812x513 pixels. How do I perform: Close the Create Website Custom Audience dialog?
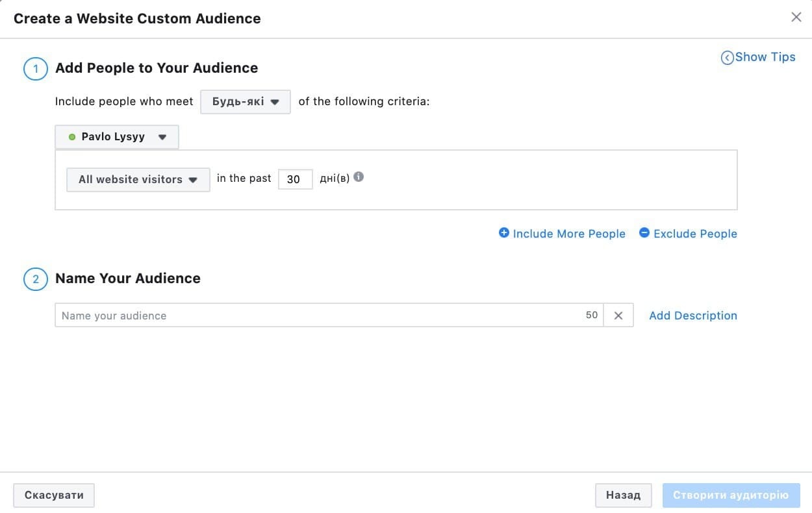coord(796,18)
